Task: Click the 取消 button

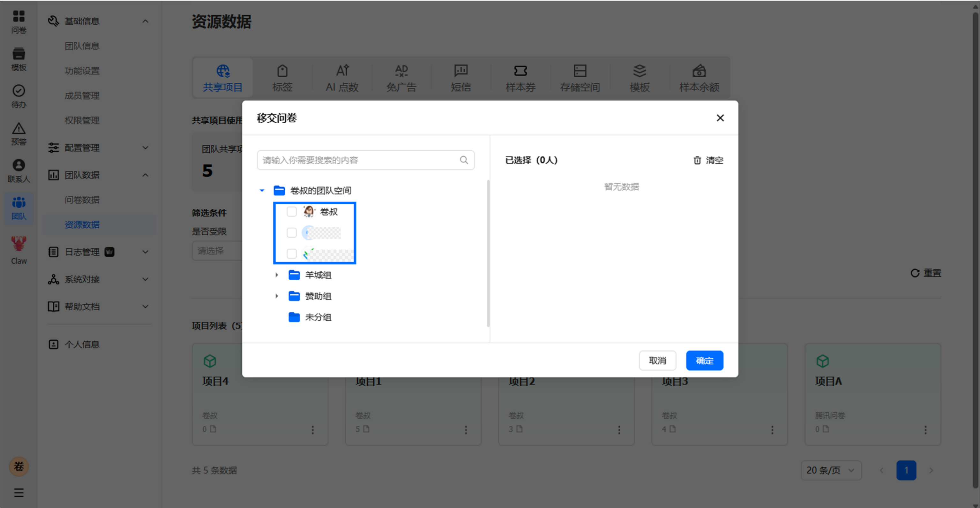Action: (657, 360)
